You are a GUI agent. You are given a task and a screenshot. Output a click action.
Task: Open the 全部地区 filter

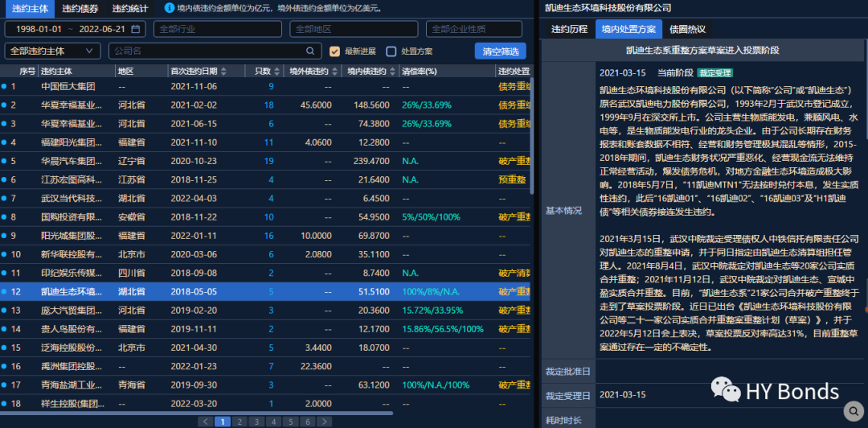coord(354,29)
